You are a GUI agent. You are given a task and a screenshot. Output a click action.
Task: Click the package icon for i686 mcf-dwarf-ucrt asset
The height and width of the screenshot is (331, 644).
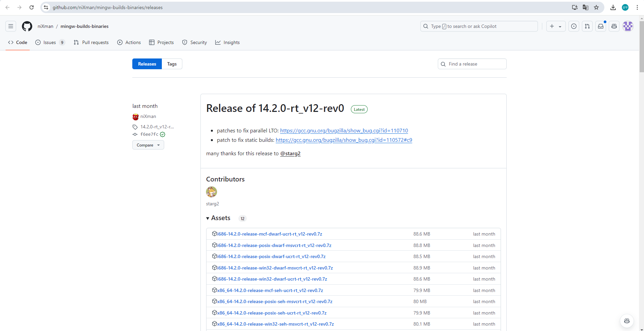(215, 234)
